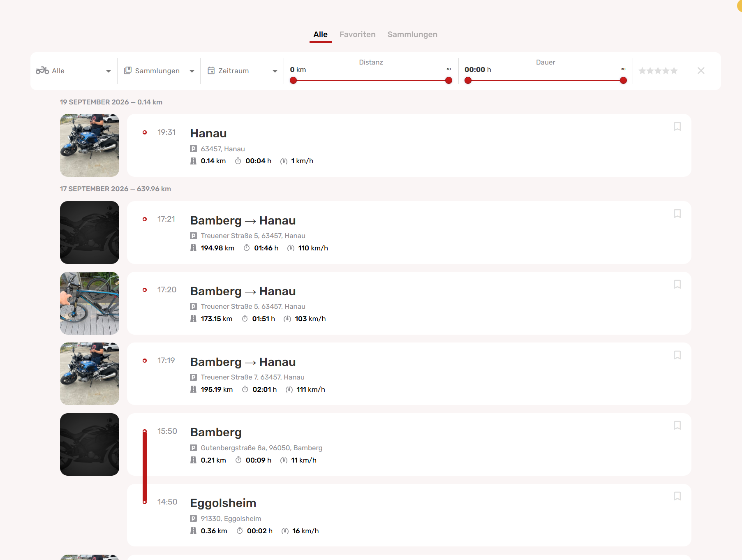Screen dimensions: 742x560
Task: Expand the vehicle type Alle dropdown
Action: coord(74,71)
